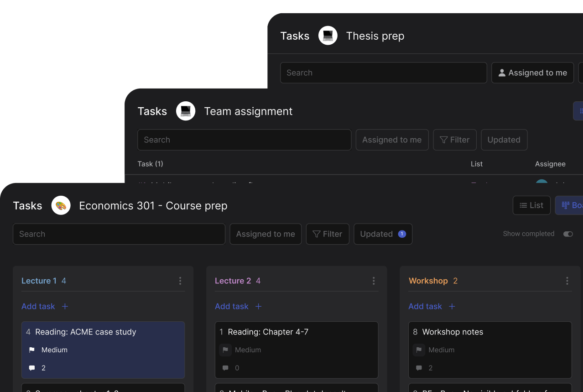Click plus icon in Workshop Add task

[x=452, y=306]
